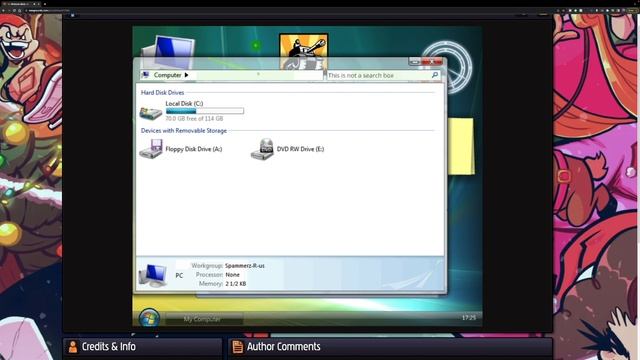
Task: Select the 'Local Disk (C:)' label
Action: (x=184, y=104)
